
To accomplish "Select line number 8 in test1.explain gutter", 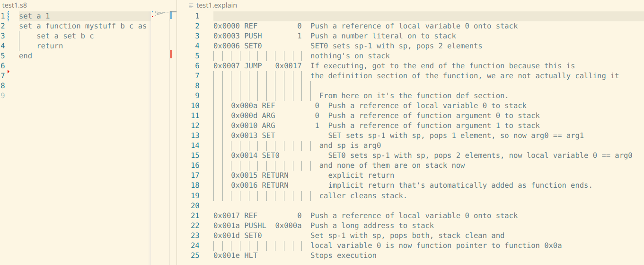I will click(x=197, y=86).
